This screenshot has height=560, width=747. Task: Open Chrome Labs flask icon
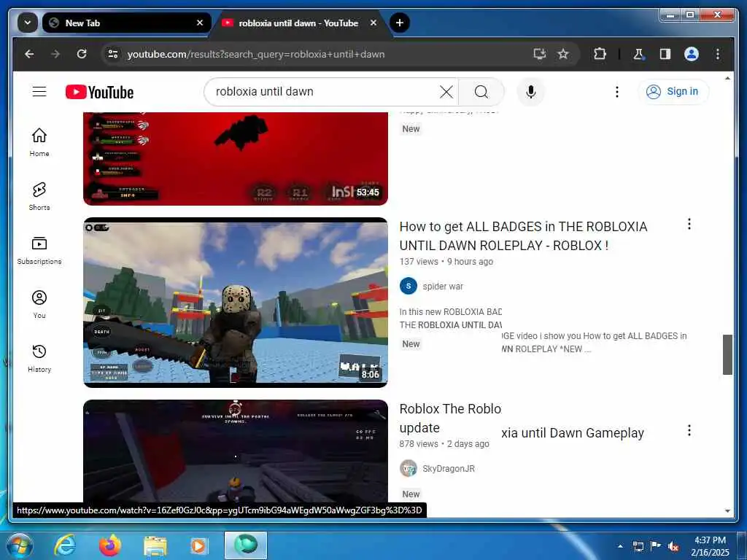[638, 54]
